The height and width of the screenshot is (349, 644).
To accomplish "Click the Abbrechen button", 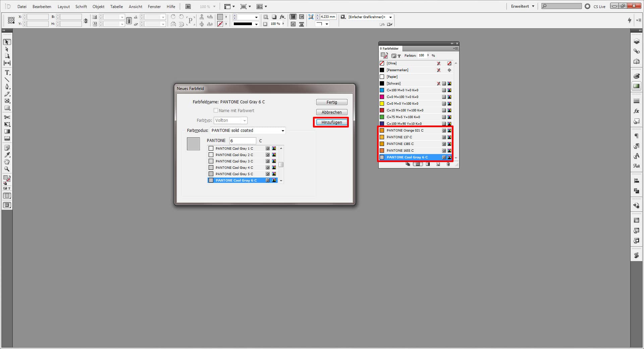I will pyautogui.click(x=331, y=112).
